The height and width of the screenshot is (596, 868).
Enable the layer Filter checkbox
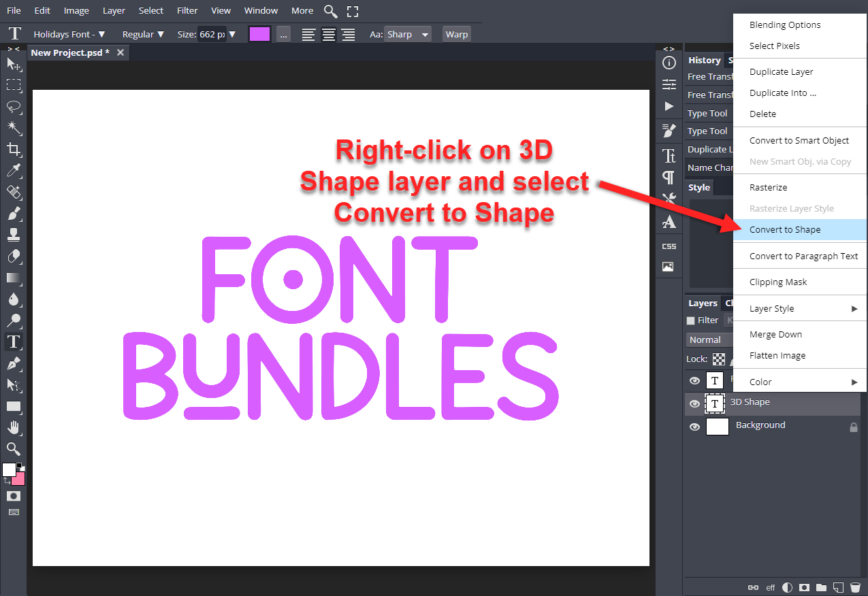coord(691,320)
